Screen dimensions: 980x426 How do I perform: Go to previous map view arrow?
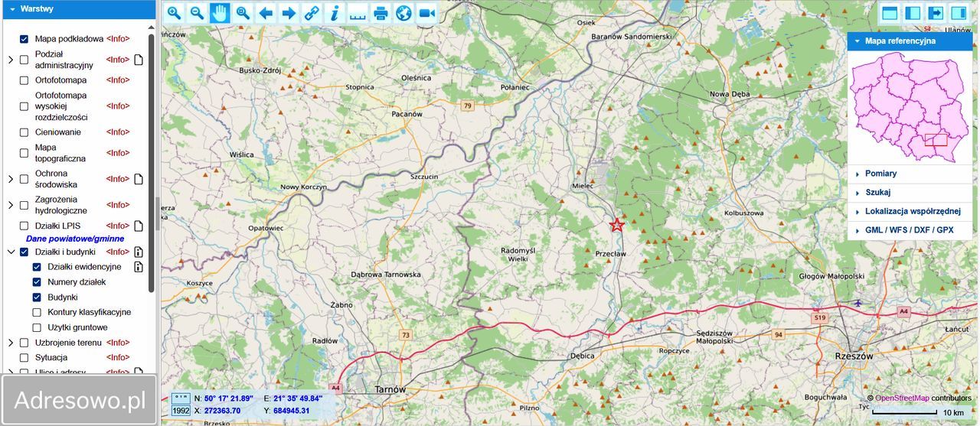pyautogui.click(x=266, y=13)
